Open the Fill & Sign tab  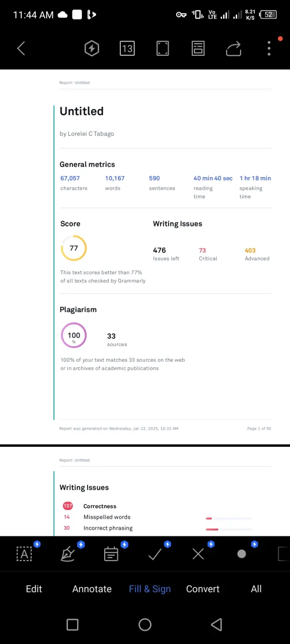150,589
